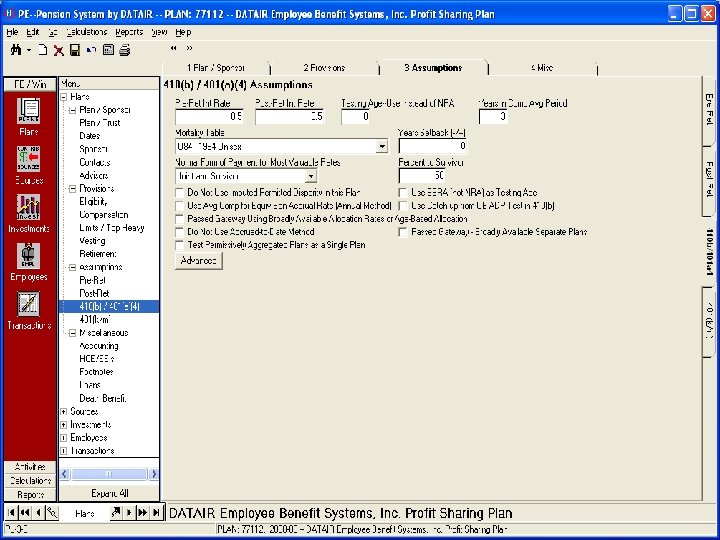Screen dimensions: 720x540
Task: Click the binoculars find icon
Action: coord(16,50)
